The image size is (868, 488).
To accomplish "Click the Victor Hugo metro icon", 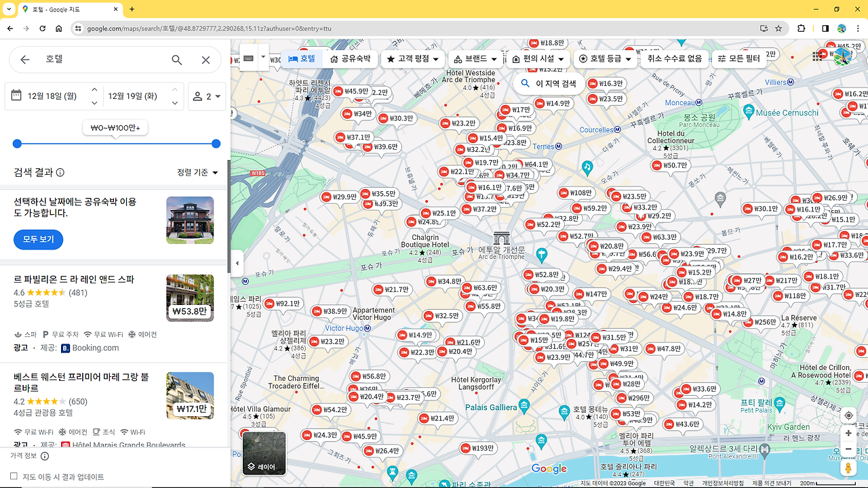I will [367, 328].
